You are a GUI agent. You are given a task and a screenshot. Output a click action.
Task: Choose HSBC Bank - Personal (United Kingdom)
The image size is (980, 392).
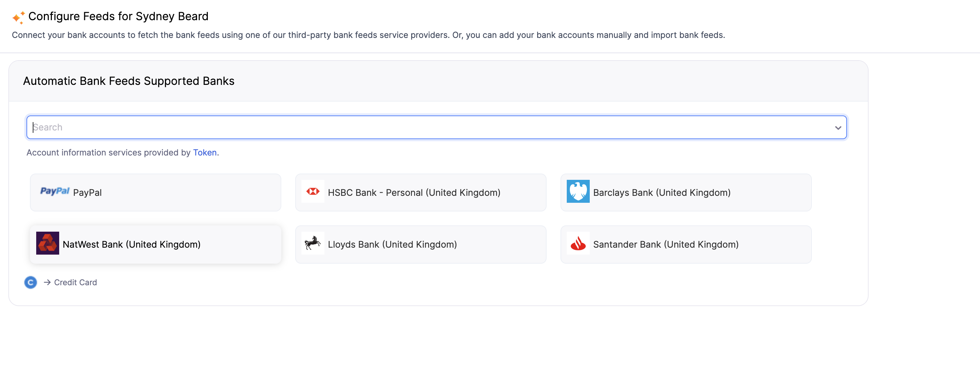[x=414, y=193]
